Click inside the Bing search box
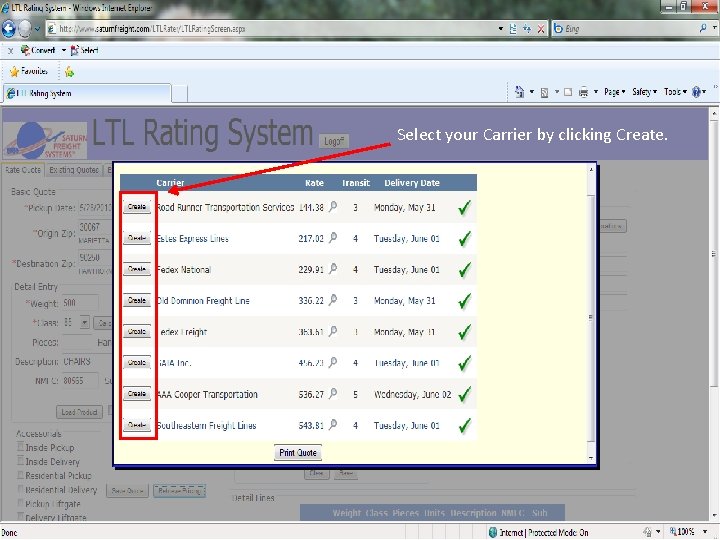The width and height of the screenshot is (720, 540). pyautogui.click(x=629, y=28)
